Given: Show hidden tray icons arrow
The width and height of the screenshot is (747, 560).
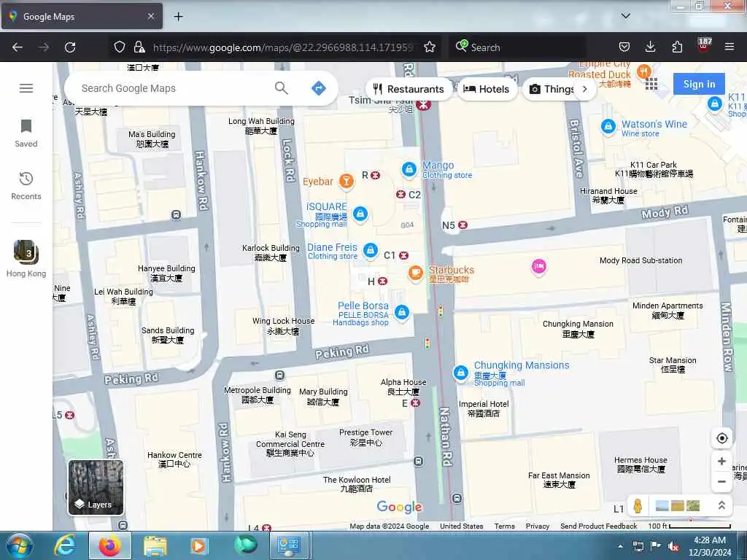Looking at the screenshot, I should click(620, 546).
